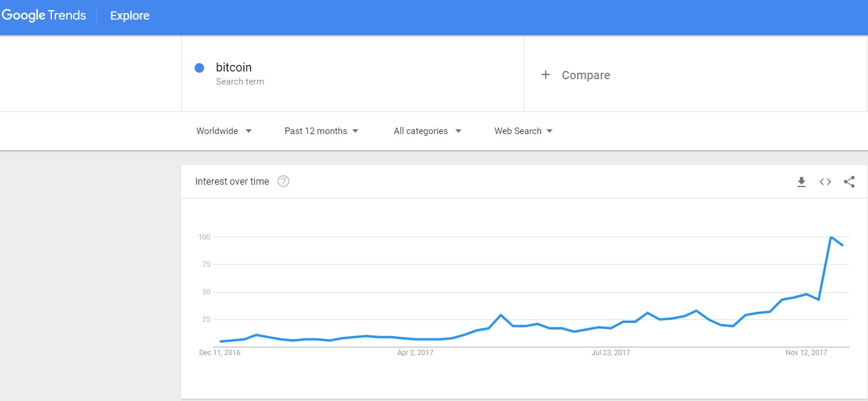
Task: Download the Interest over time data
Action: click(801, 182)
